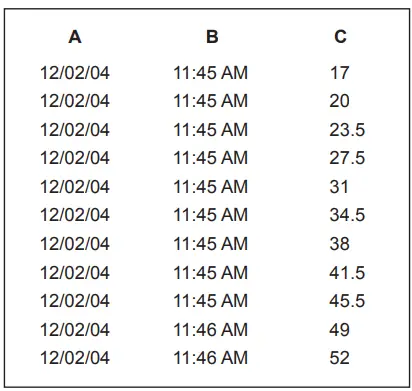Select the cell containing 34.5
Image resolution: width=412 pixels, height=391 pixels.
347,215
